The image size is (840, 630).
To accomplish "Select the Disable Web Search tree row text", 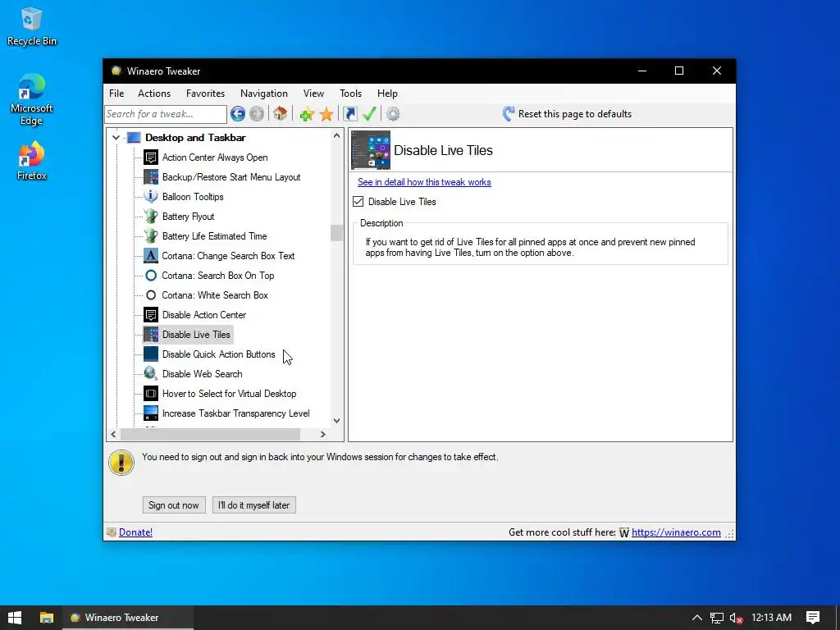I will pos(202,374).
